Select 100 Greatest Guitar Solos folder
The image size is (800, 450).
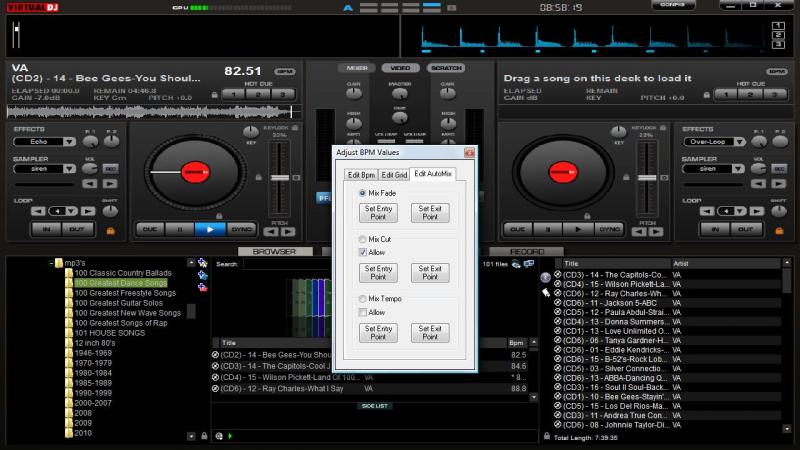coord(118,303)
